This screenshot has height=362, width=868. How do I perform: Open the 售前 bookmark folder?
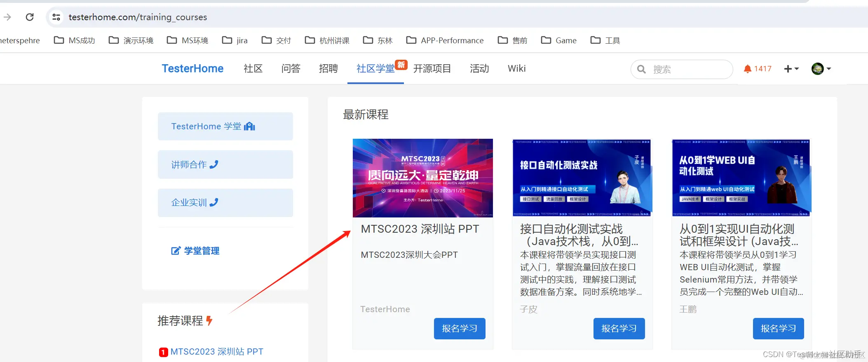coord(512,40)
